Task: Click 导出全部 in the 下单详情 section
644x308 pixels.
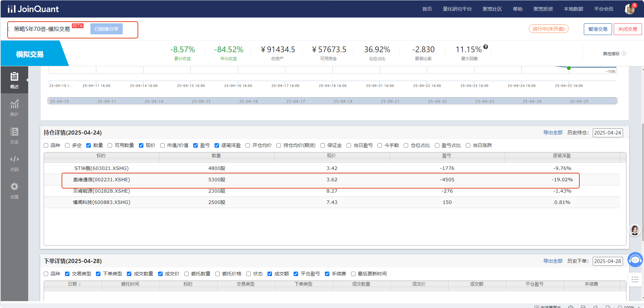Action: [553, 261]
